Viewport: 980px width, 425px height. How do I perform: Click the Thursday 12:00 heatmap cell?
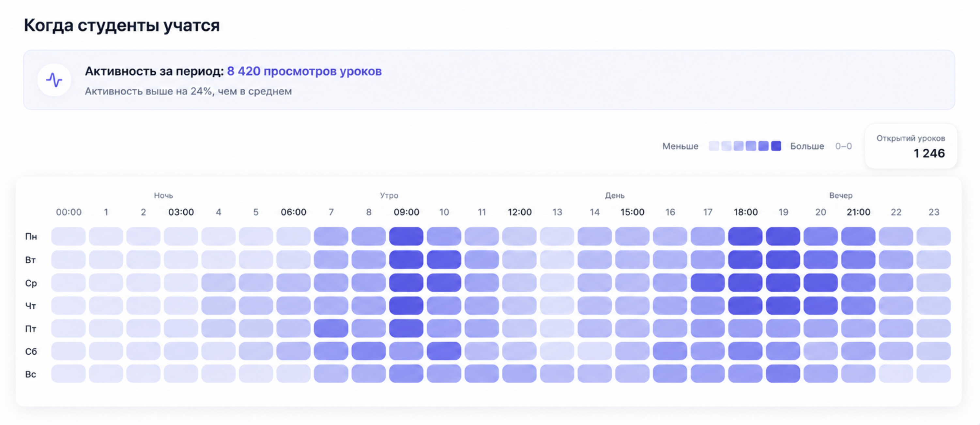click(519, 306)
